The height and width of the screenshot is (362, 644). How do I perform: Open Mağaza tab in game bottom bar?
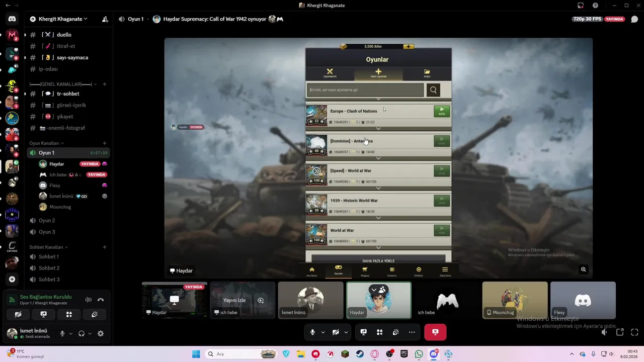pos(365,271)
